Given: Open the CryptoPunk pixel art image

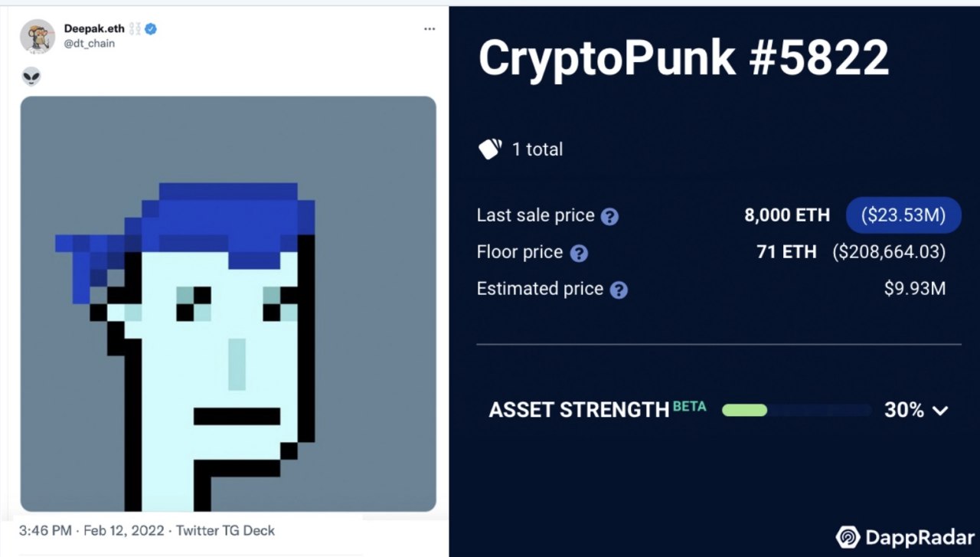Looking at the screenshot, I should coord(228,303).
